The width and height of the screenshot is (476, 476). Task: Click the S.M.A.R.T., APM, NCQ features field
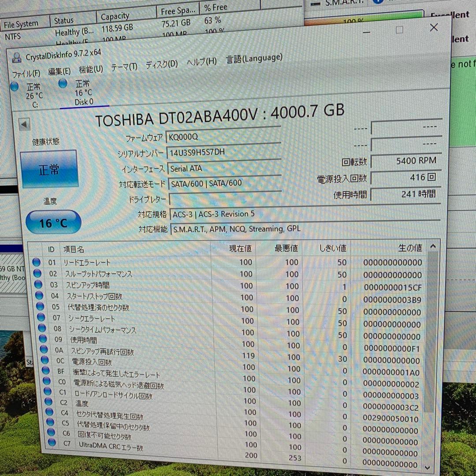(305, 228)
